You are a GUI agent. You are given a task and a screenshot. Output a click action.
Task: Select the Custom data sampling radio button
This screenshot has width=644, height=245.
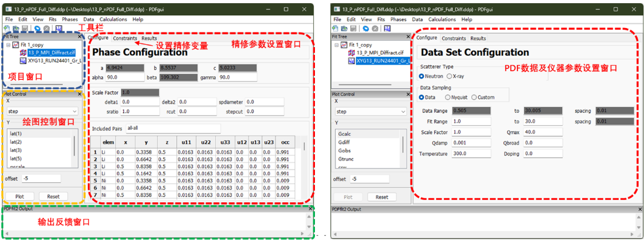click(x=474, y=97)
